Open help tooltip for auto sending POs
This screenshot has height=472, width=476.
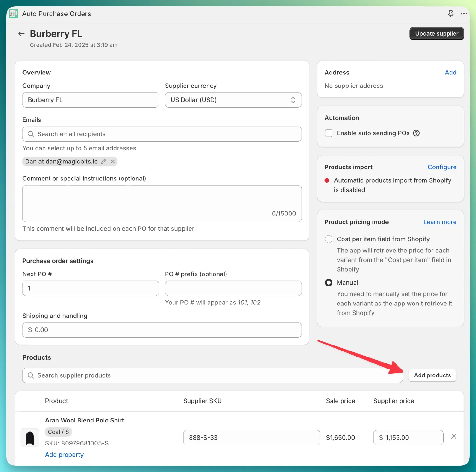[x=416, y=133]
